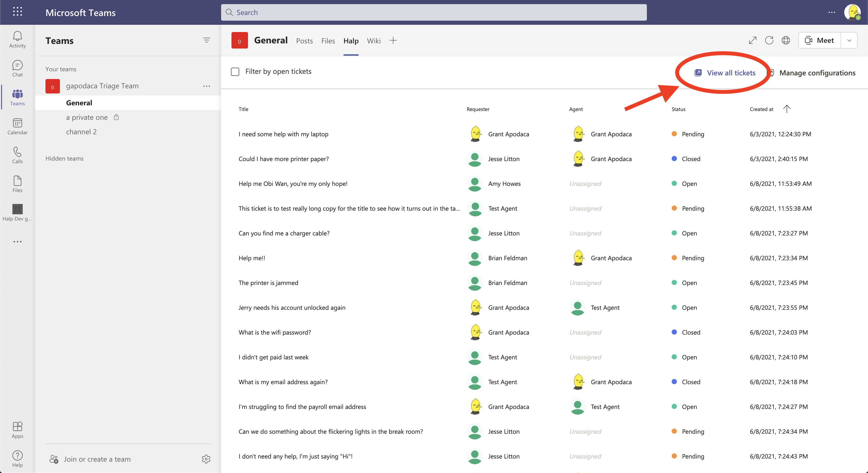Switch to the Posts tab
The height and width of the screenshot is (473, 868).
tap(305, 41)
